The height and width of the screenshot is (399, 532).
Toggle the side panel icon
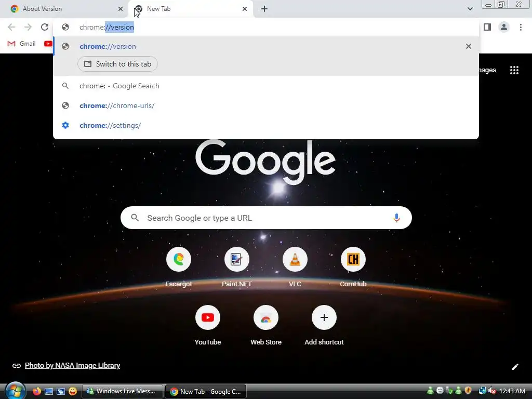(x=487, y=27)
